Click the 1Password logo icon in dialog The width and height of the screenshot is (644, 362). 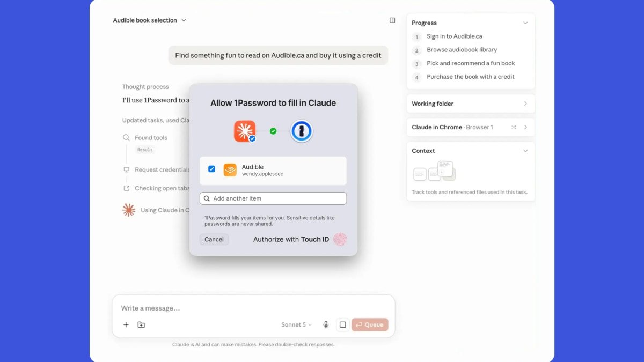302,131
